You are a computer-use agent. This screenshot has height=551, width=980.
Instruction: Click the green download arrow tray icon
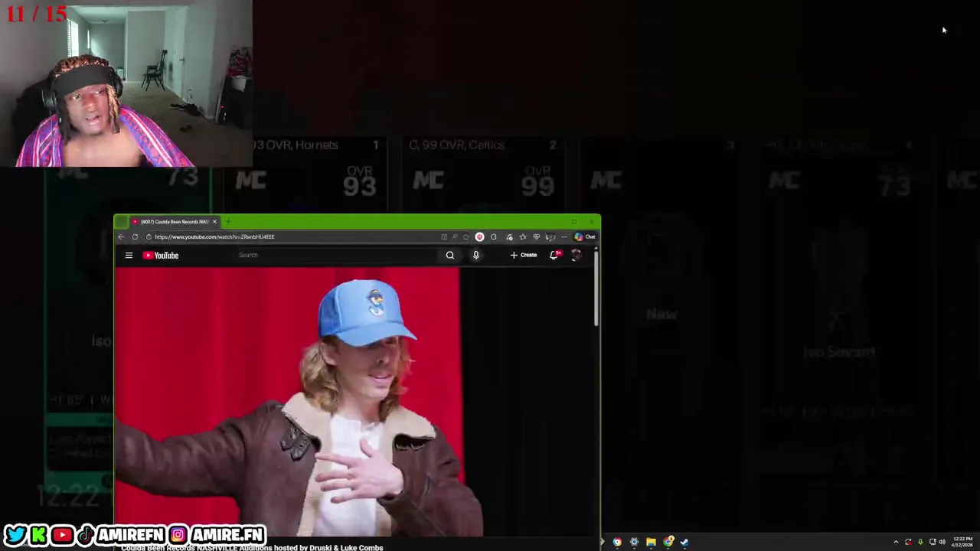pos(920,542)
